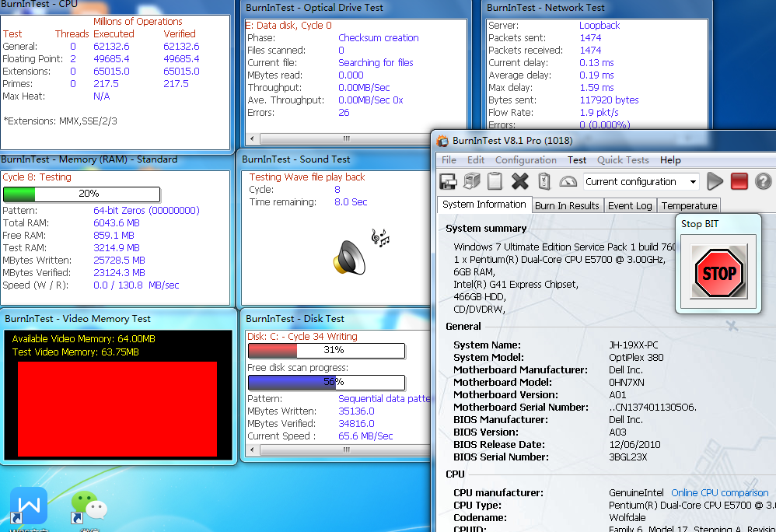Image resolution: width=776 pixels, height=532 pixels.
Task: Click optical drive Errors value '26'
Action: point(344,112)
